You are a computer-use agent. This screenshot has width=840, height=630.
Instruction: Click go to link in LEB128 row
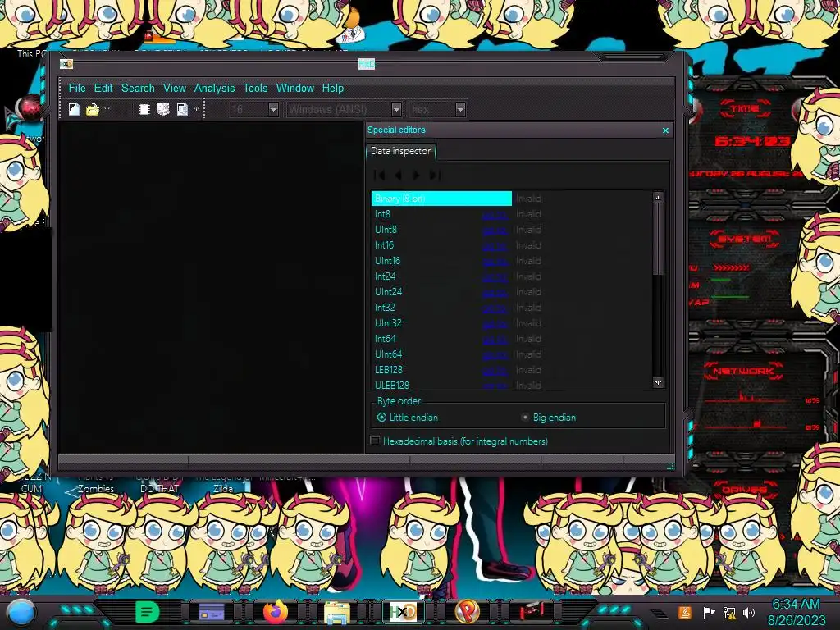click(495, 370)
